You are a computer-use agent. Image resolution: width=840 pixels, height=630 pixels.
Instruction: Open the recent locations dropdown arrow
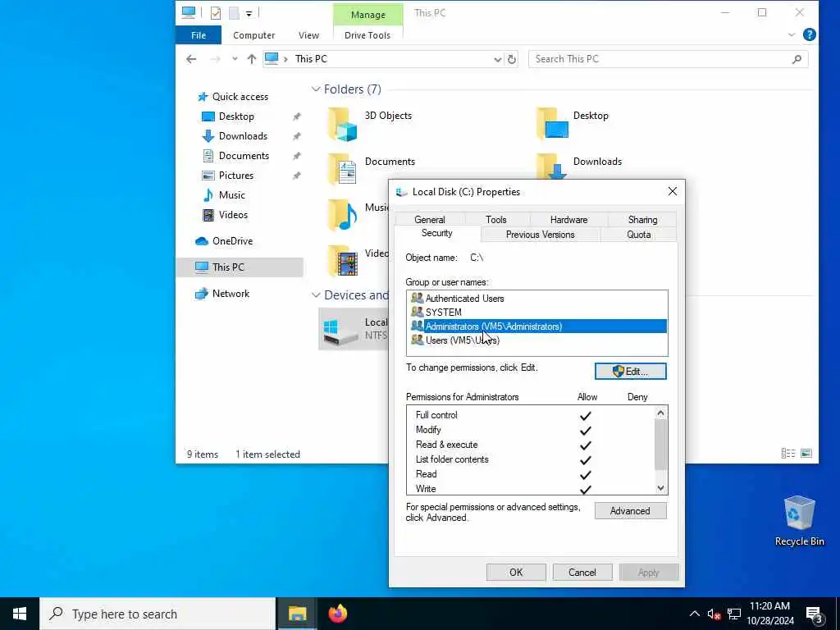point(235,59)
